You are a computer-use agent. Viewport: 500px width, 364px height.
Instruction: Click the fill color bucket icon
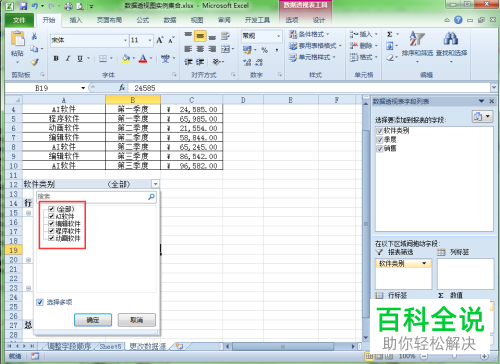126,59
